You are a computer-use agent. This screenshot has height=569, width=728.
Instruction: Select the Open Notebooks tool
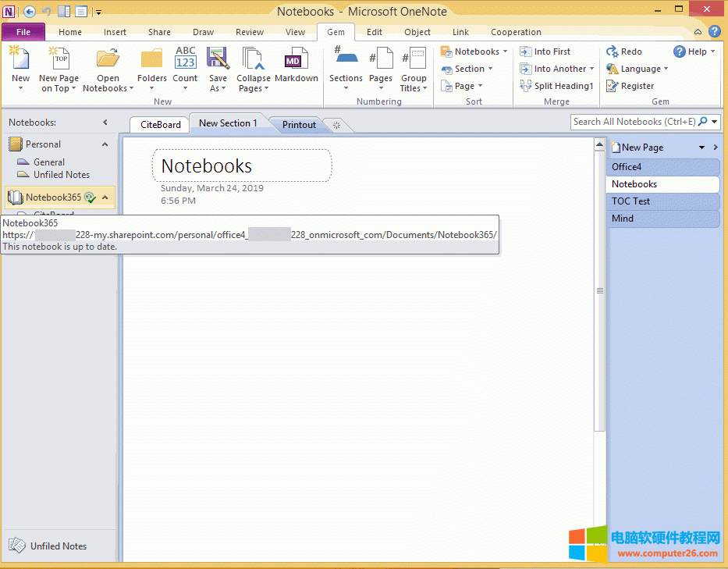pyautogui.click(x=107, y=69)
